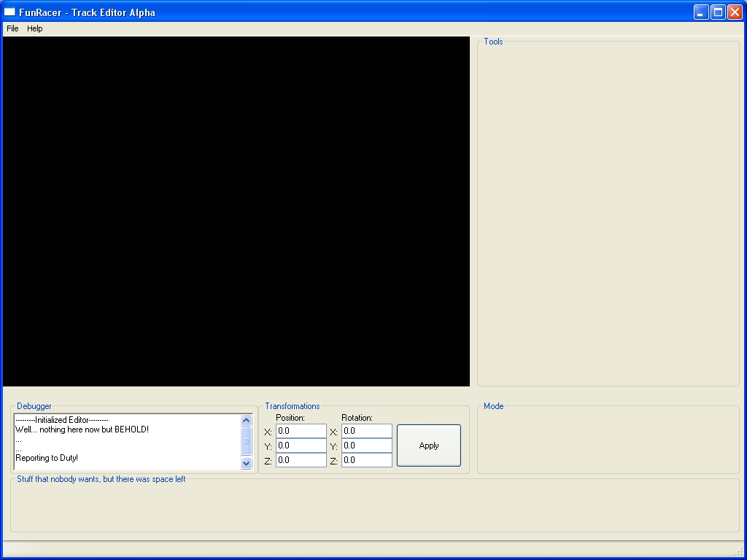Select the Position Y input field
The image size is (747, 560).
[x=301, y=446]
